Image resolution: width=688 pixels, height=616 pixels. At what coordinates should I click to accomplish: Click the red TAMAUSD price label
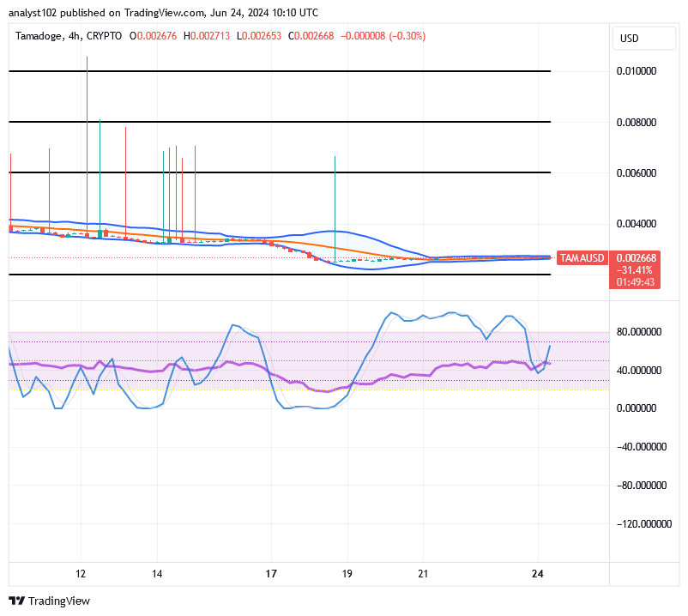pos(582,257)
